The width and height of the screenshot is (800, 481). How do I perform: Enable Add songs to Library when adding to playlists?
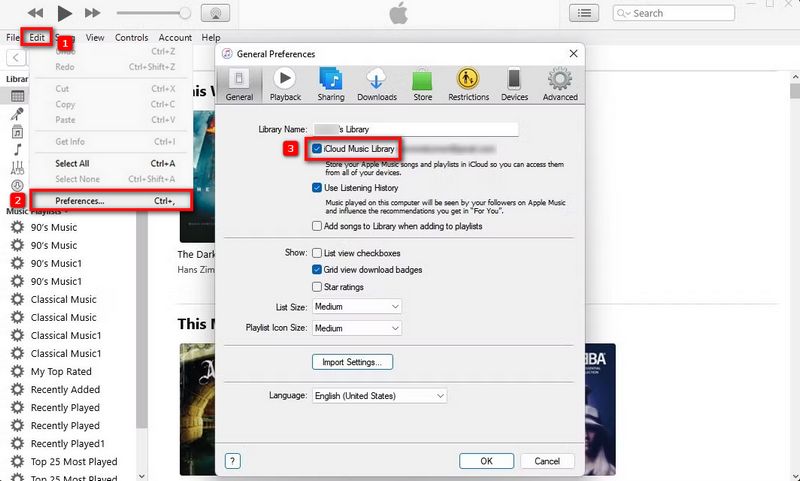pos(317,226)
